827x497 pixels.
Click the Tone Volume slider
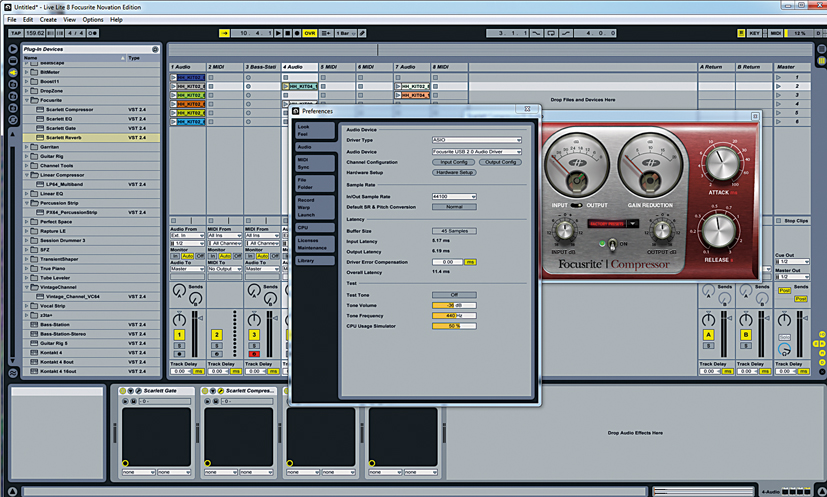(x=454, y=305)
